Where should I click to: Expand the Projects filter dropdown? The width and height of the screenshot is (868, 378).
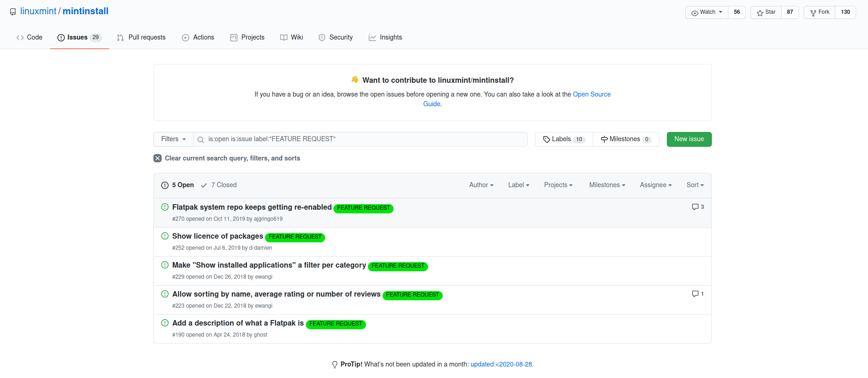pos(558,185)
